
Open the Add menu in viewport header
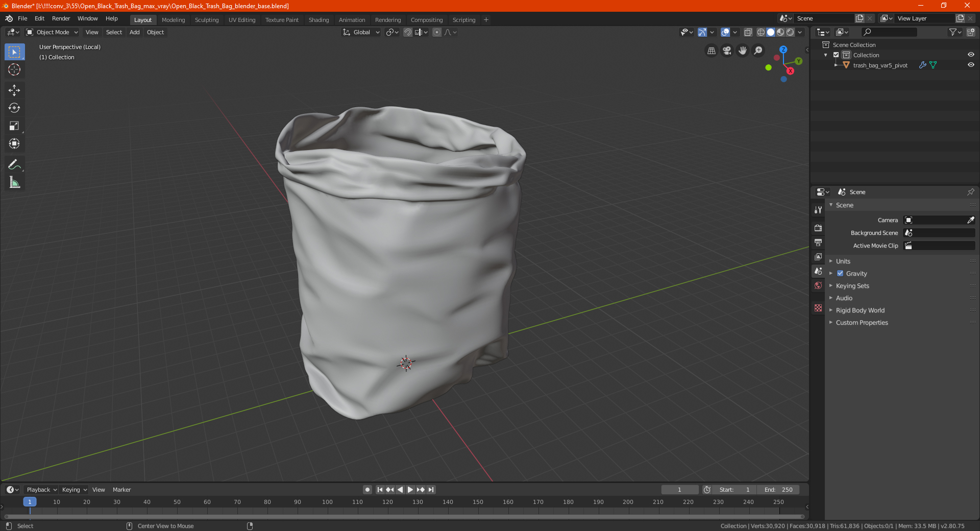[x=134, y=32]
